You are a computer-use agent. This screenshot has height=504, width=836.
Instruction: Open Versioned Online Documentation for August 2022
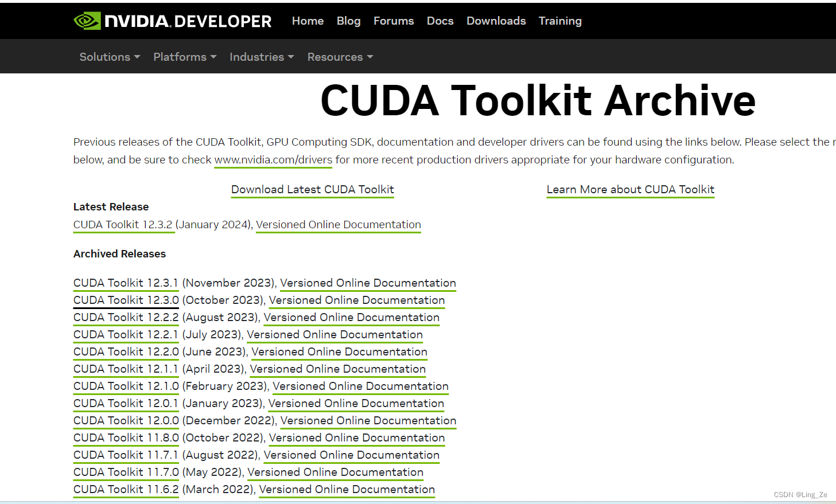coord(352,455)
